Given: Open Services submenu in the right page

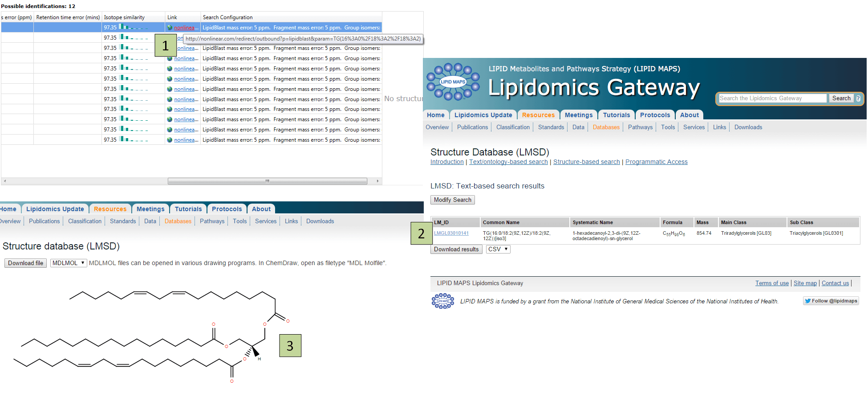Looking at the screenshot, I should [x=694, y=127].
